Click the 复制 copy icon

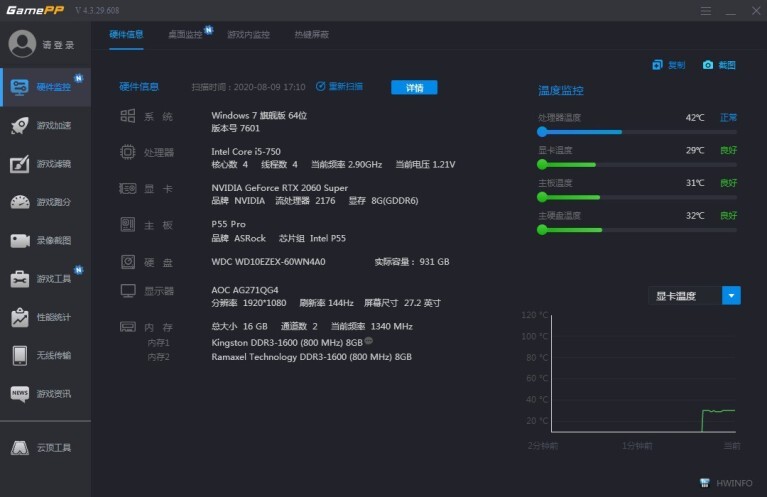657,65
